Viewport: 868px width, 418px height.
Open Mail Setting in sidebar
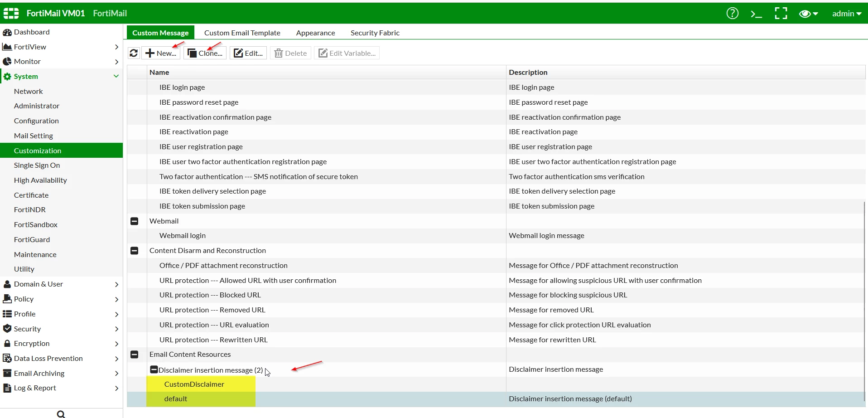click(x=34, y=136)
